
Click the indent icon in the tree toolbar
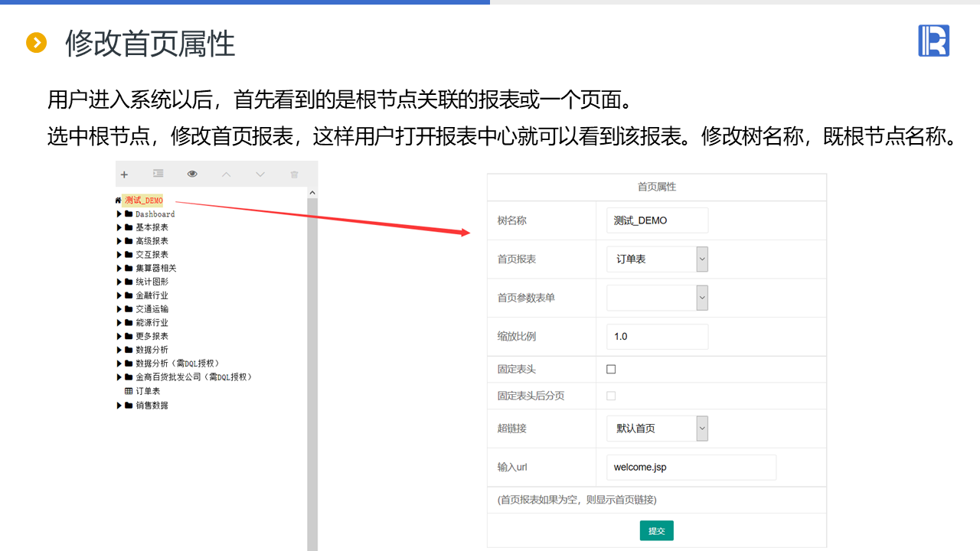(158, 174)
